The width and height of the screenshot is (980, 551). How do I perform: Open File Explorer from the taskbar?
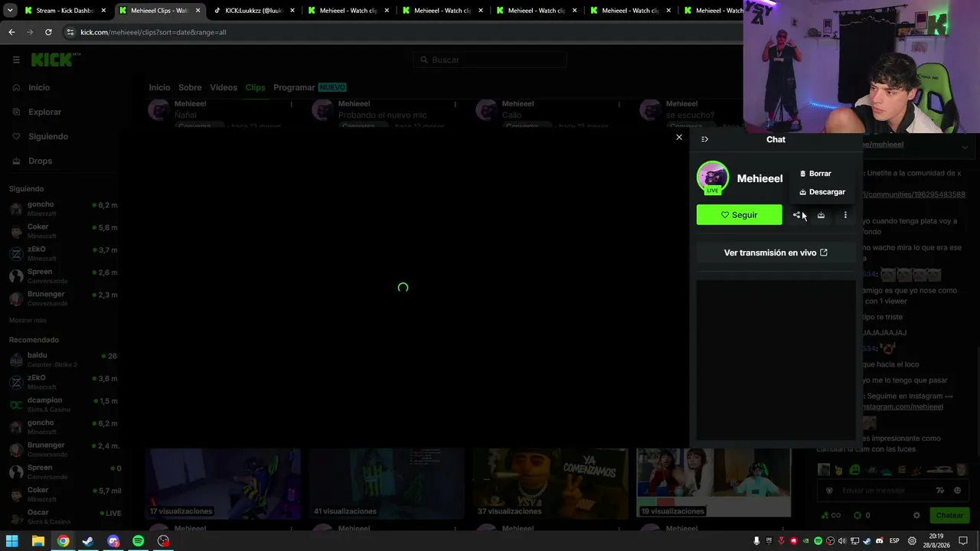click(x=38, y=541)
